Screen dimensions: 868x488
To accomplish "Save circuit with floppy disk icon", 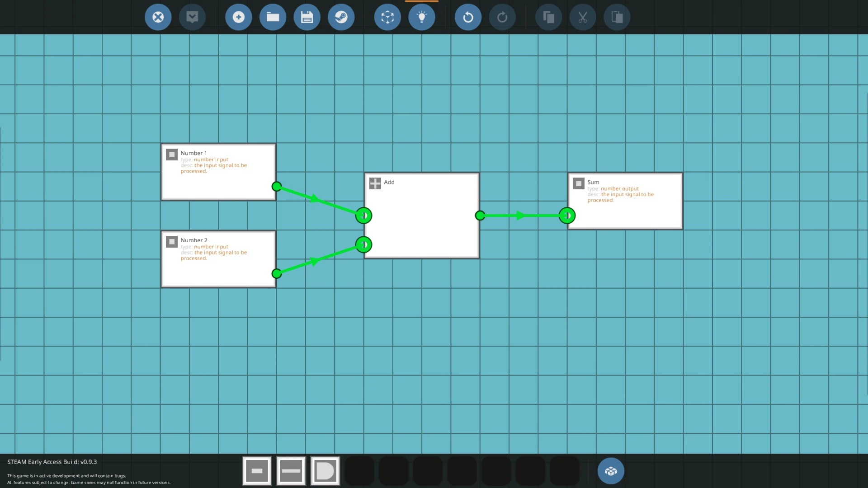I will coord(307,17).
